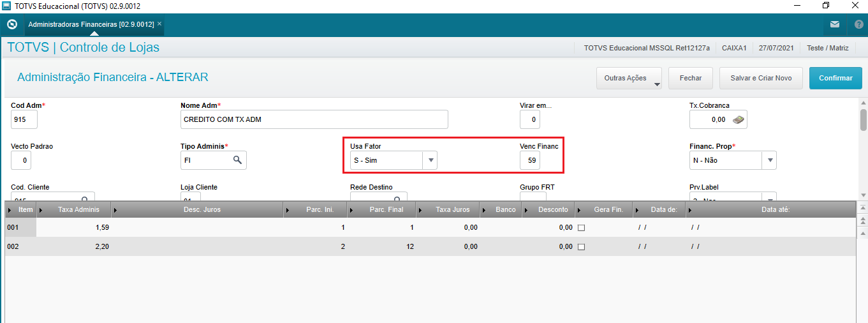Click the Data até: column header
Screen dimensions: 868x323
[770, 209]
